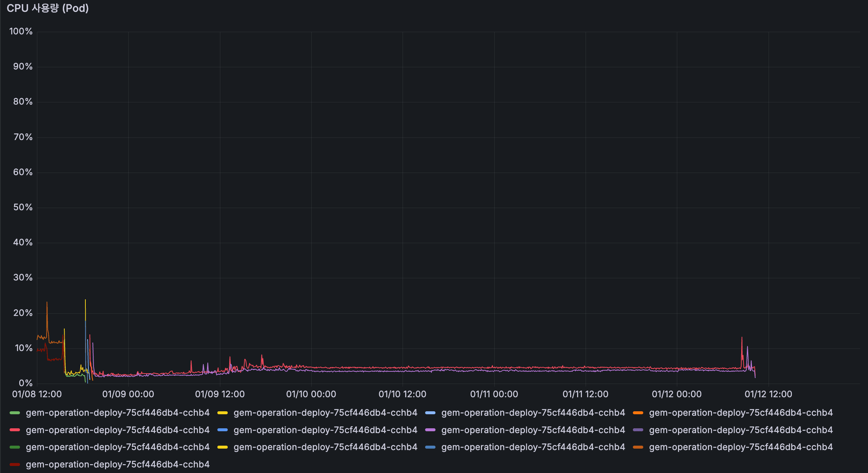Click the red legend color swatch
This screenshot has height=473, width=868.
(x=15, y=430)
